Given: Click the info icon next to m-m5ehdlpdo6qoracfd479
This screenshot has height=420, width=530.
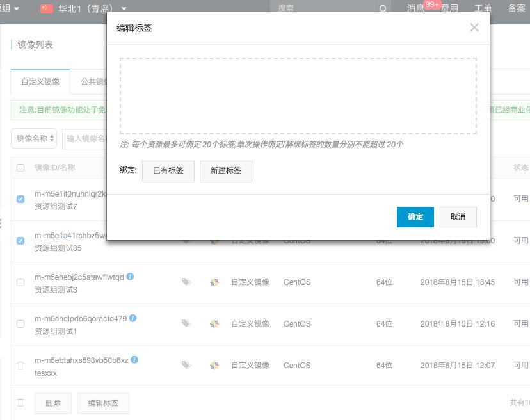Looking at the screenshot, I should [134, 319].
